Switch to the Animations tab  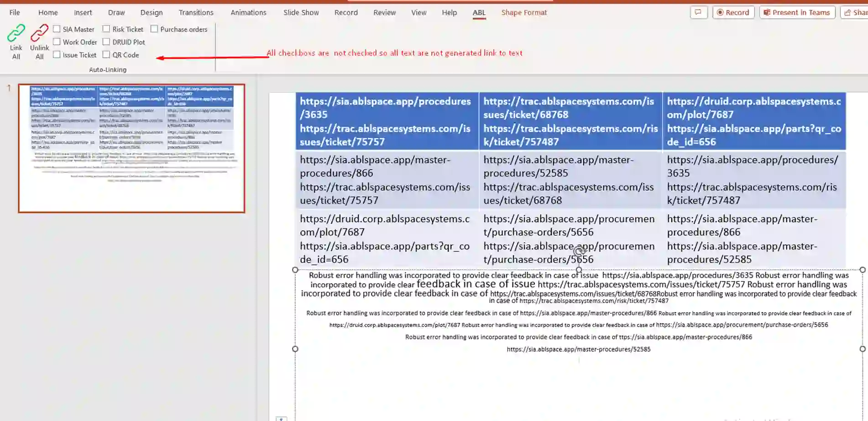click(x=248, y=12)
